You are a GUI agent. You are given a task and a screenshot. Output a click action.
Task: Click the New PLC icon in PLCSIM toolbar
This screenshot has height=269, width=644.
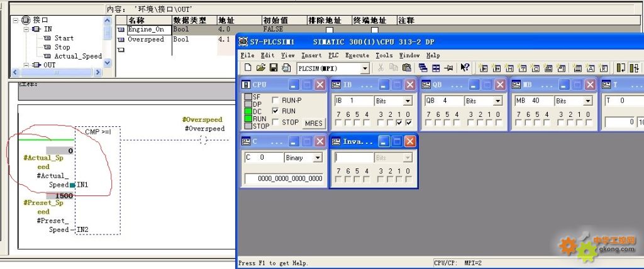[x=248, y=68]
